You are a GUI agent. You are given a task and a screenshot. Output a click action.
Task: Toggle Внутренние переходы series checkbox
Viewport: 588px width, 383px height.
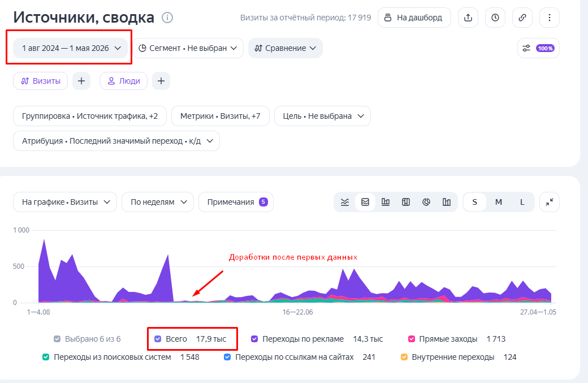point(404,357)
